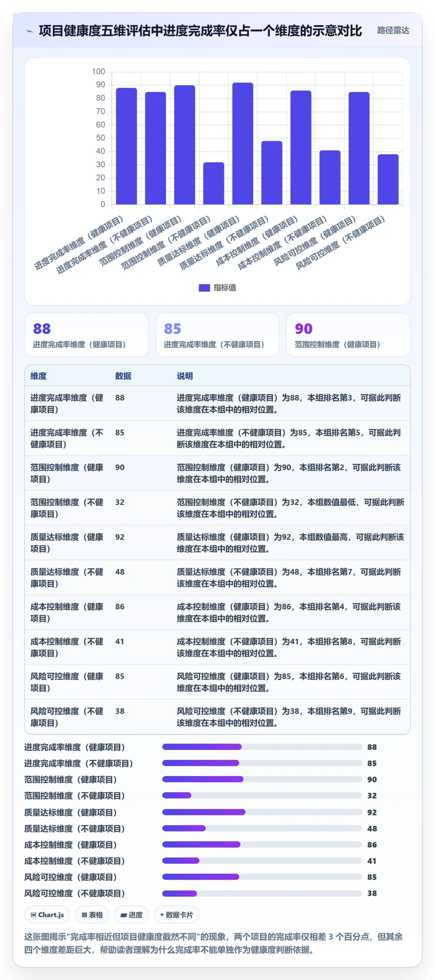Click the 指标值 legend label

225,288
